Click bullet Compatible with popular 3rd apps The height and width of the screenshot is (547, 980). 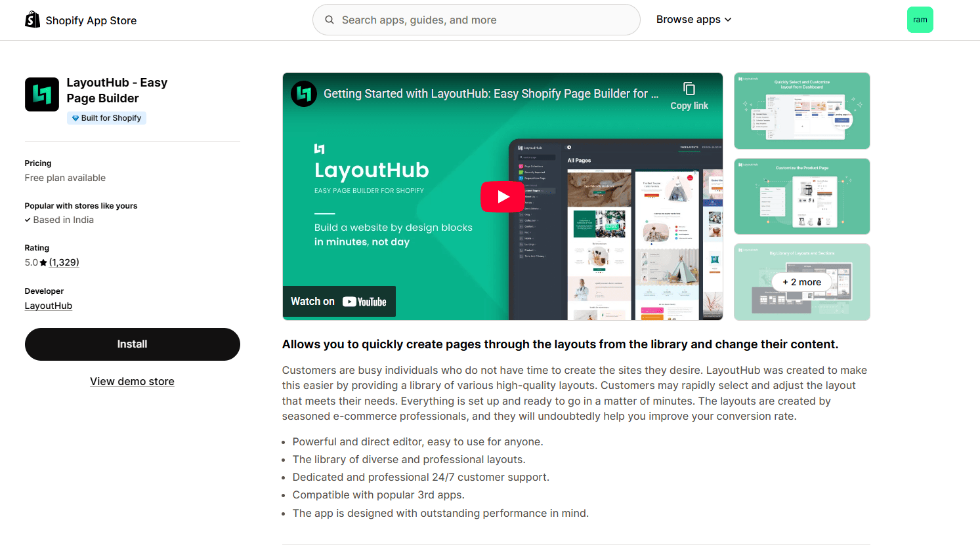[378, 495]
